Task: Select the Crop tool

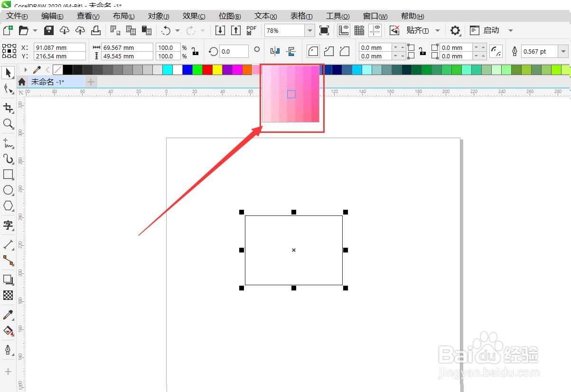Action: (x=8, y=108)
